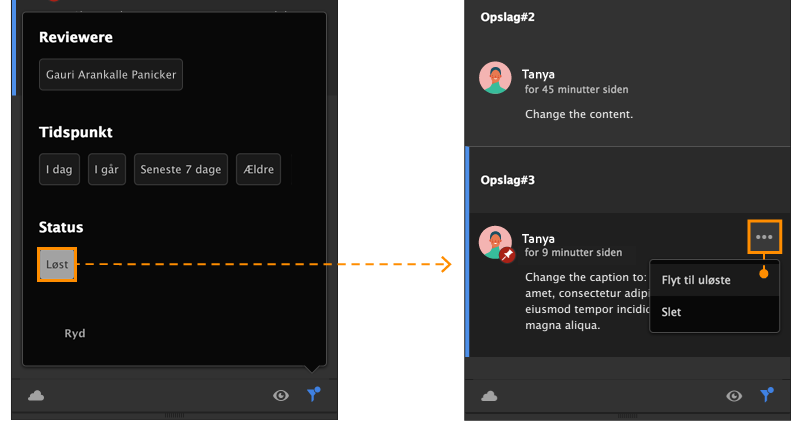Open the three-dots menu on Tanya's comment
The image size is (800, 430).
(x=764, y=237)
